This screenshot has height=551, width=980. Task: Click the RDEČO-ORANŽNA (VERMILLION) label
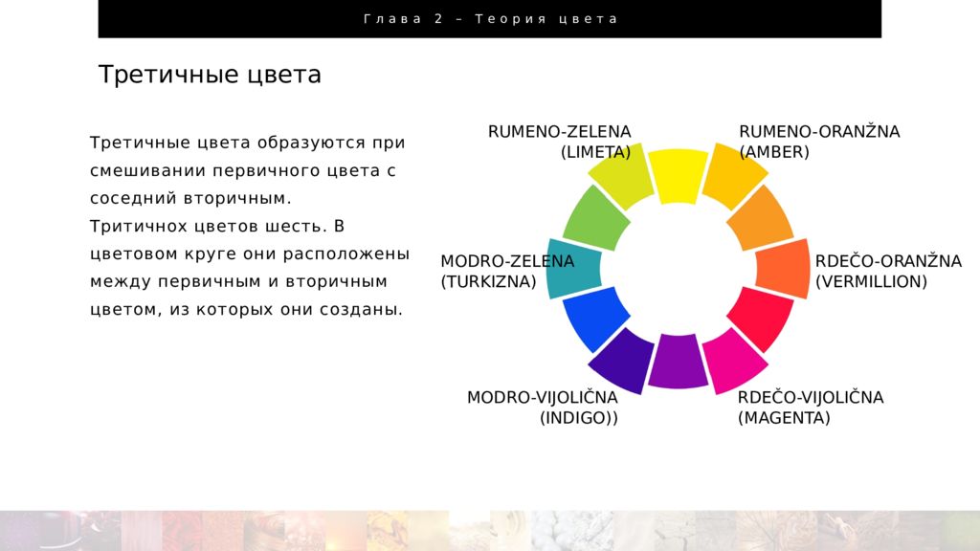coord(888,271)
